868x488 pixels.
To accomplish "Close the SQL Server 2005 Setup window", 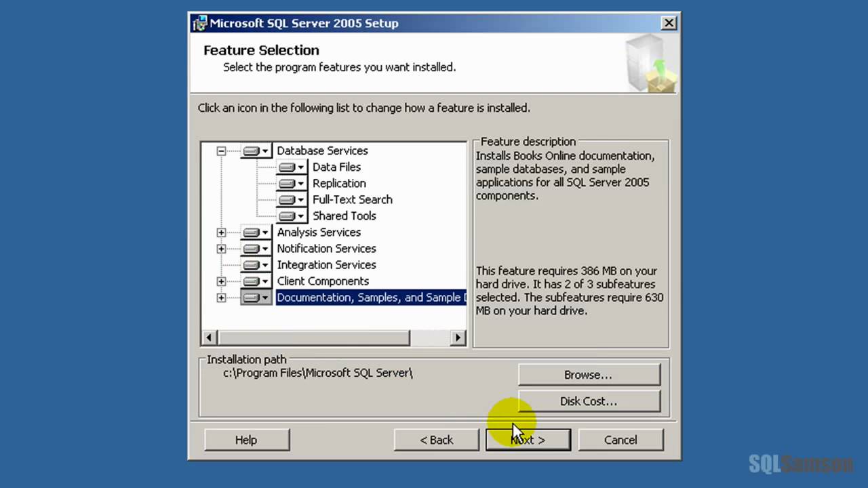I will tap(669, 23).
